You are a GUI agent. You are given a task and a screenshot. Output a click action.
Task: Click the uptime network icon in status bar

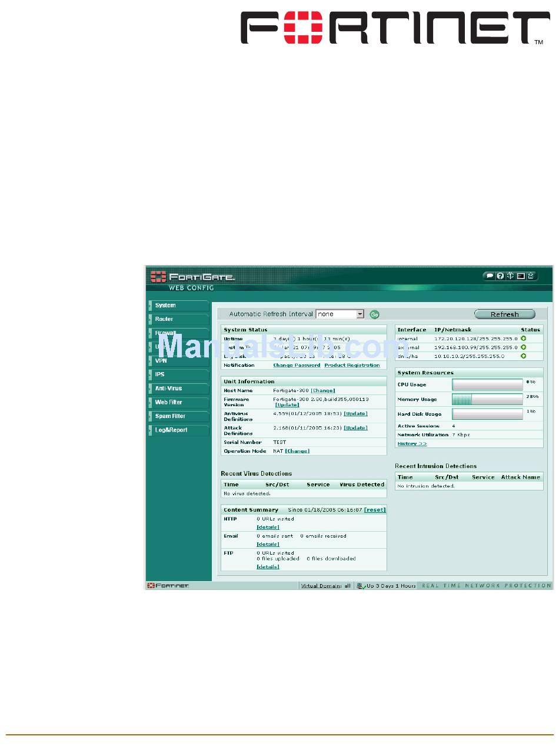pyautogui.click(x=361, y=585)
